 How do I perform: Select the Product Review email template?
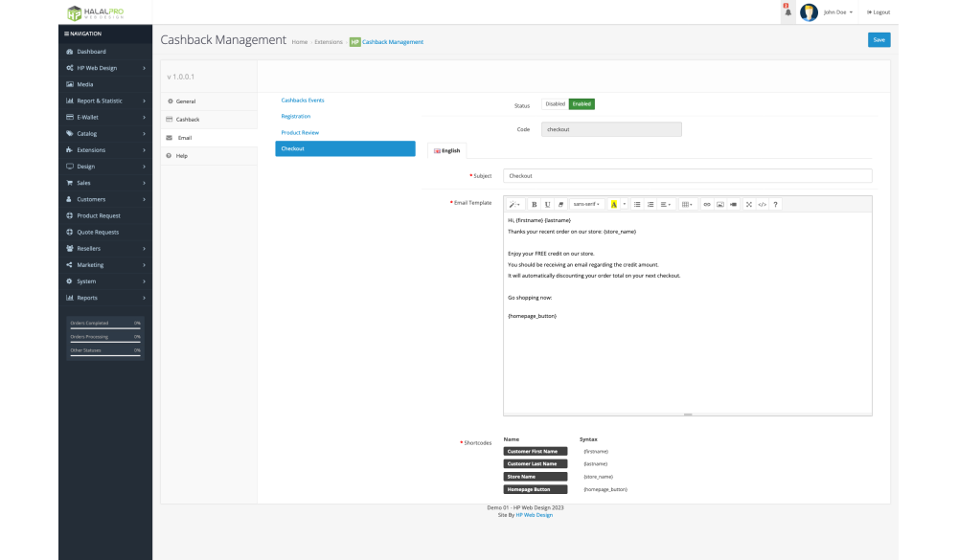[300, 132]
